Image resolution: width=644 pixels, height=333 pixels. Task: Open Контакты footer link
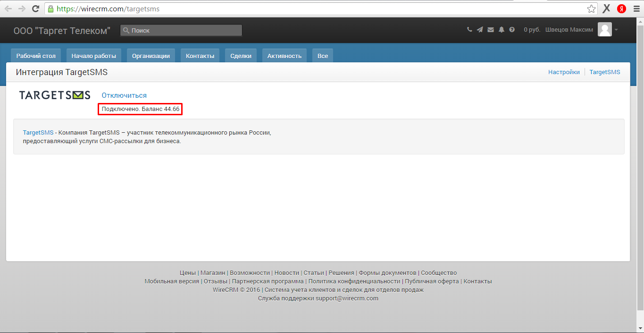477,282
